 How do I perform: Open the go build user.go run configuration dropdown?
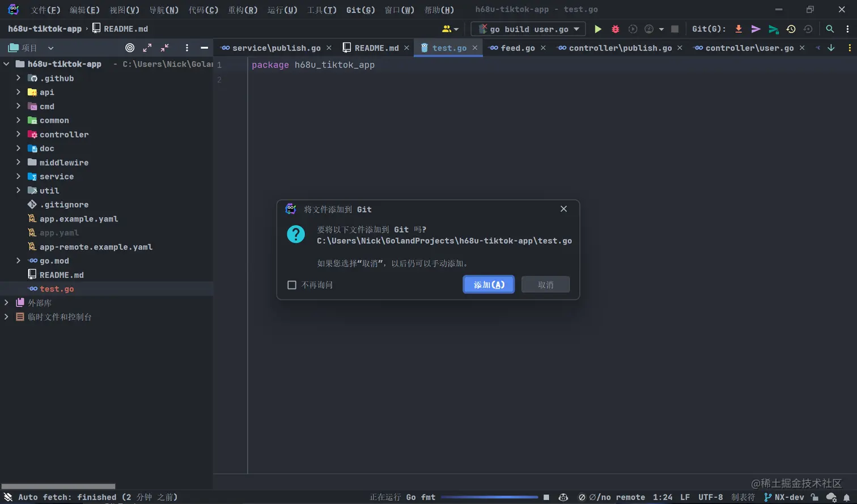[528, 29]
